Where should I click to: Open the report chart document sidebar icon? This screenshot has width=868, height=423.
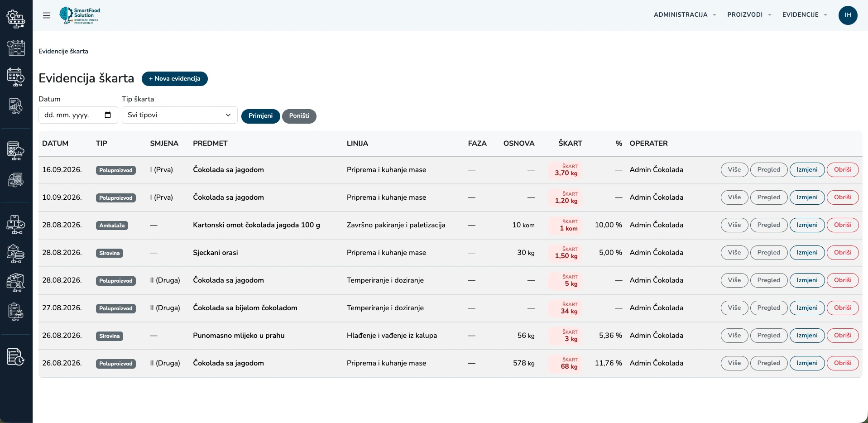tap(16, 106)
